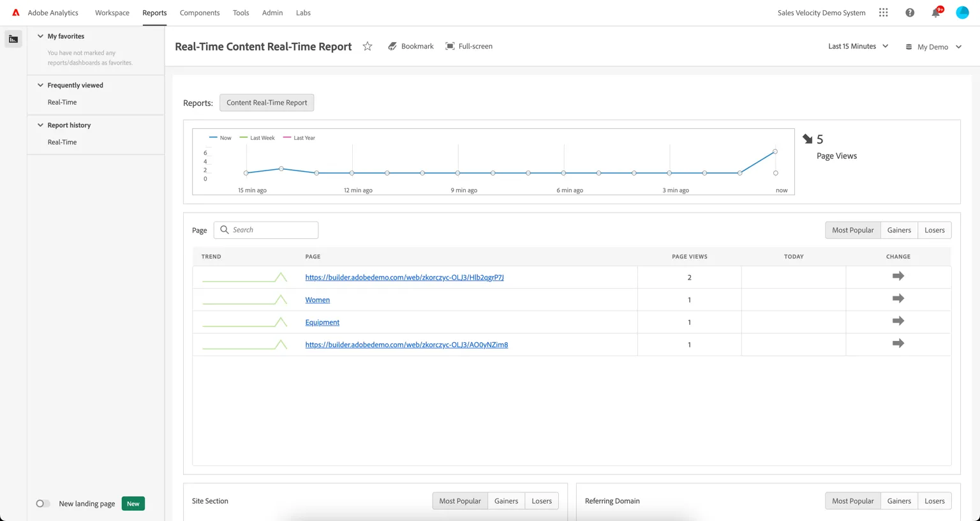
Task: Open the My Demo report suite dropdown
Action: [x=933, y=47]
